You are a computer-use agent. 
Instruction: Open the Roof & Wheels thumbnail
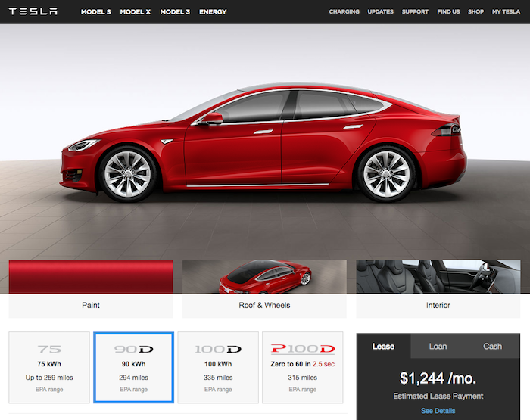(x=264, y=288)
